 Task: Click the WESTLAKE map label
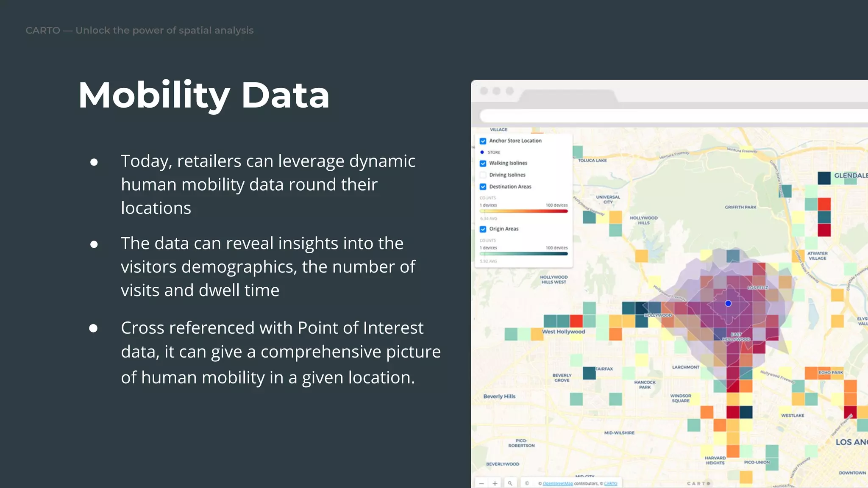(x=793, y=416)
